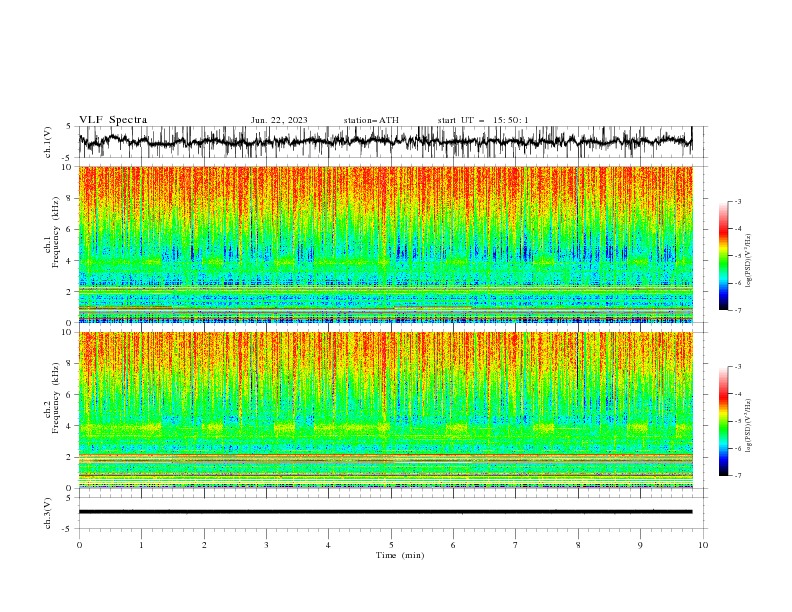The height and width of the screenshot is (612, 792).
Task: Click the "-7" label on ch.2 colorbar
Action: click(737, 475)
